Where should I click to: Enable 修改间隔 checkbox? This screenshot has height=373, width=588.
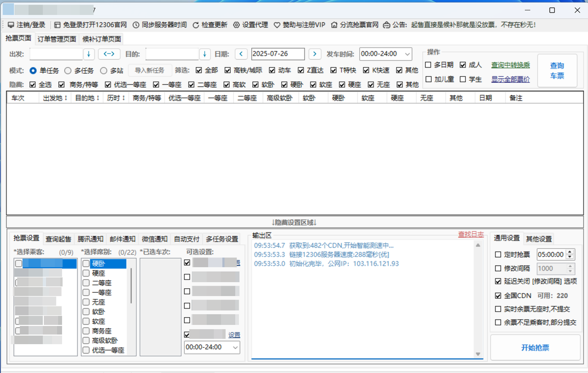(x=498, y=269)
